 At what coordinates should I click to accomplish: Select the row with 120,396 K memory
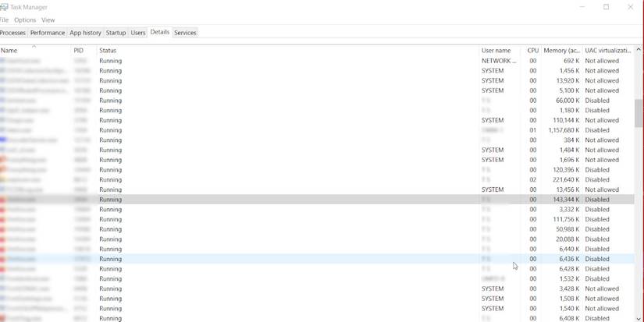click(317, 170)
